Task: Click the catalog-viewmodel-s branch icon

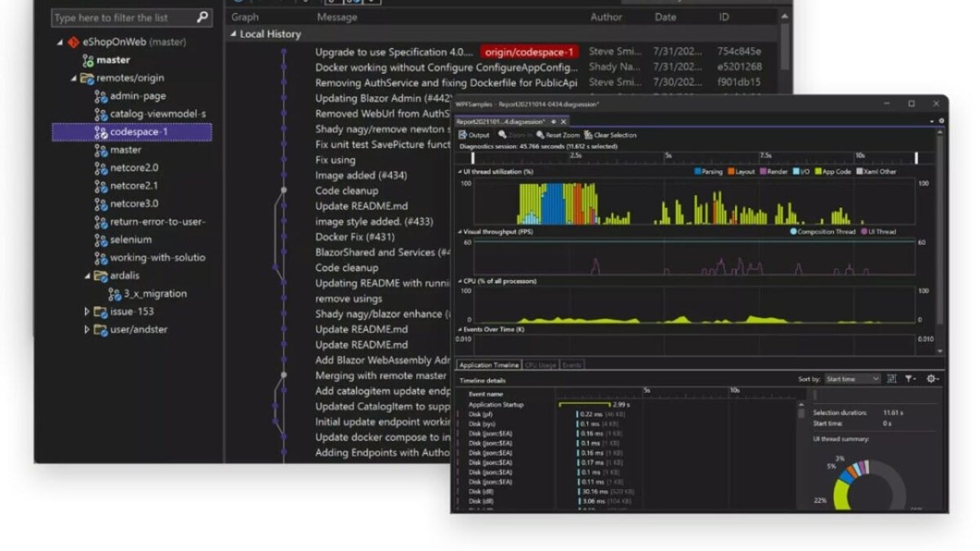Action: [x=100, y=114]
